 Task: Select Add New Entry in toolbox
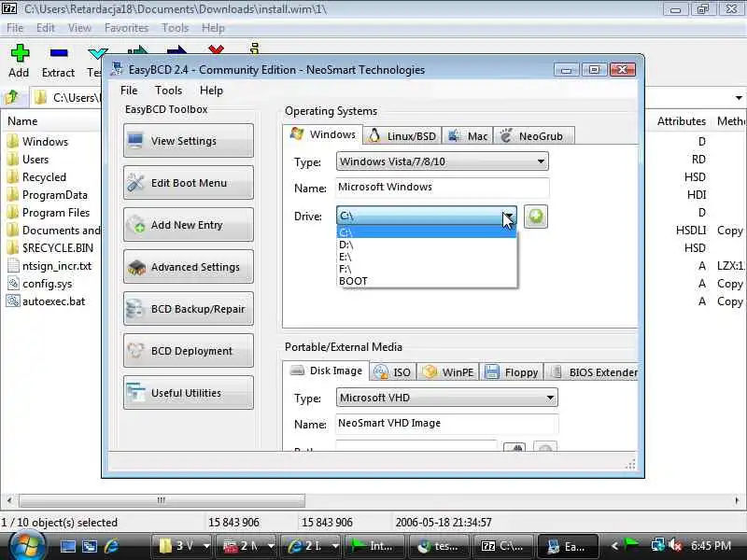tap(189, 225)
